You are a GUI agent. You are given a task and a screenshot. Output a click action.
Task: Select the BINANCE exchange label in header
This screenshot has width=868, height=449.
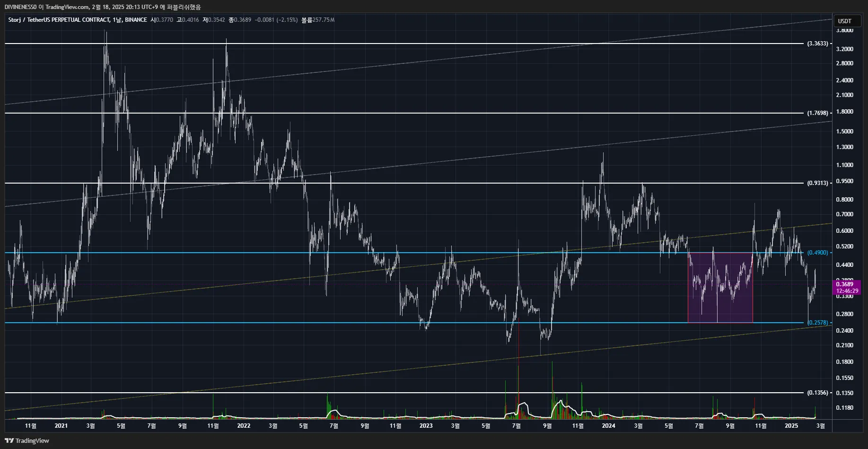[136, 20]
